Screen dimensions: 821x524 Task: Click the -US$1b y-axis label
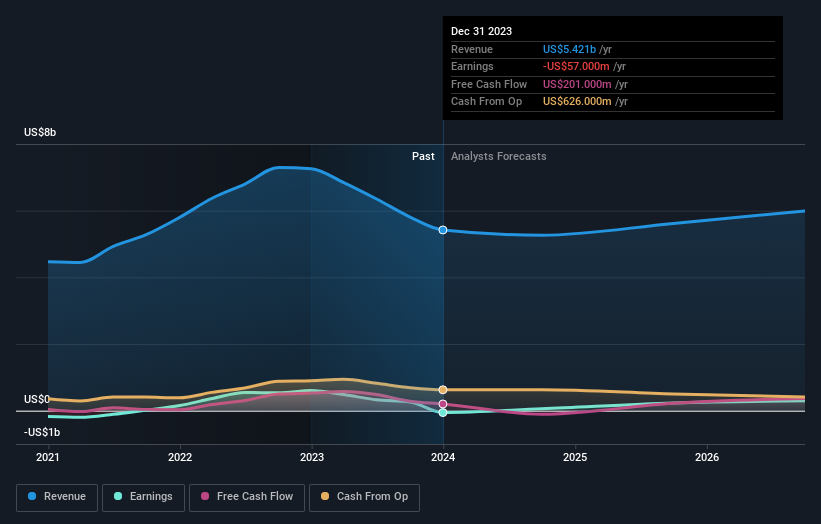point(42,432)
